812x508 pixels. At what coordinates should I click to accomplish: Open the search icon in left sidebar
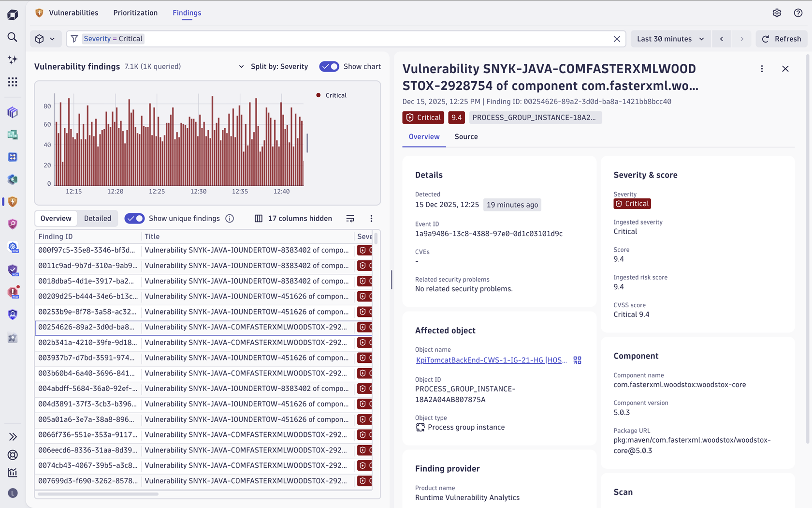pos(13,37)
